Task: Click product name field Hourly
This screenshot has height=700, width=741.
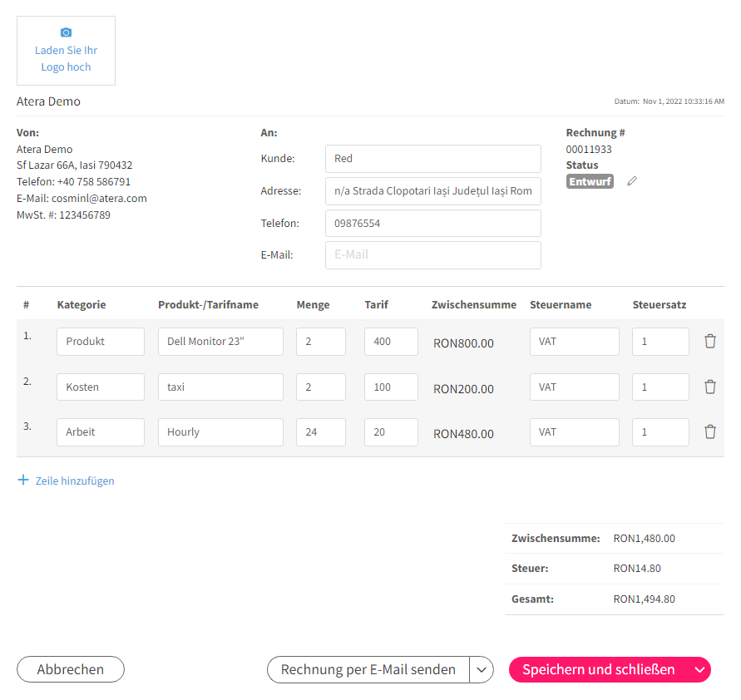Action: (x=220, y=432)
